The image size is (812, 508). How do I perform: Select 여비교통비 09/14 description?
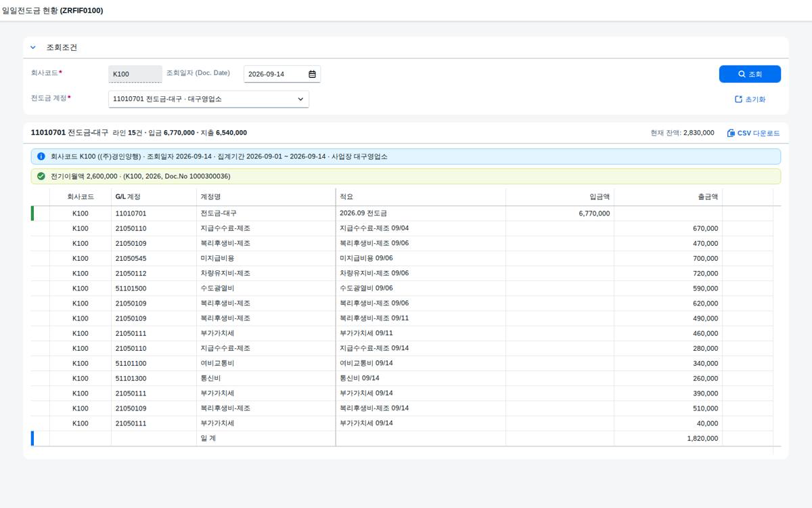click(421, 363)
